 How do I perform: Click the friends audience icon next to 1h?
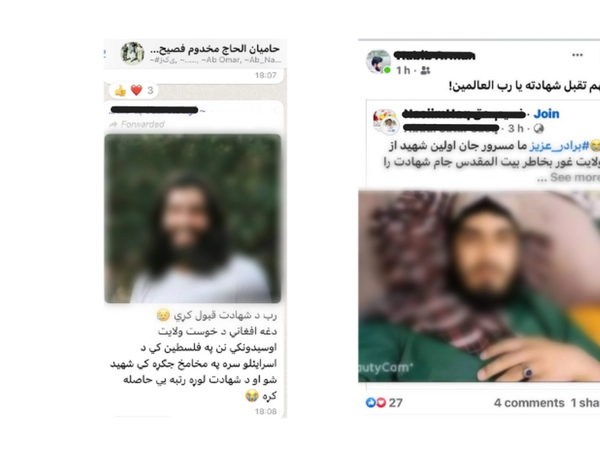(425, 70)
